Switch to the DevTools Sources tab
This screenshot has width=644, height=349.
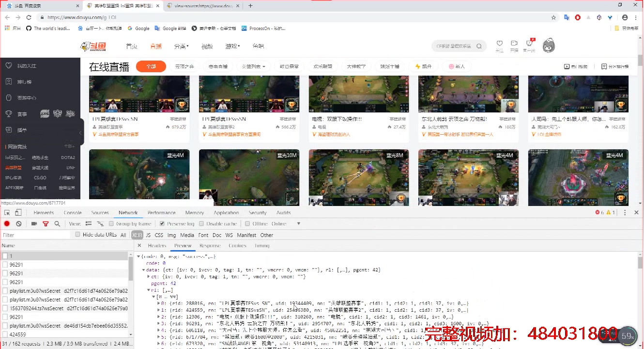coord(100,213)
